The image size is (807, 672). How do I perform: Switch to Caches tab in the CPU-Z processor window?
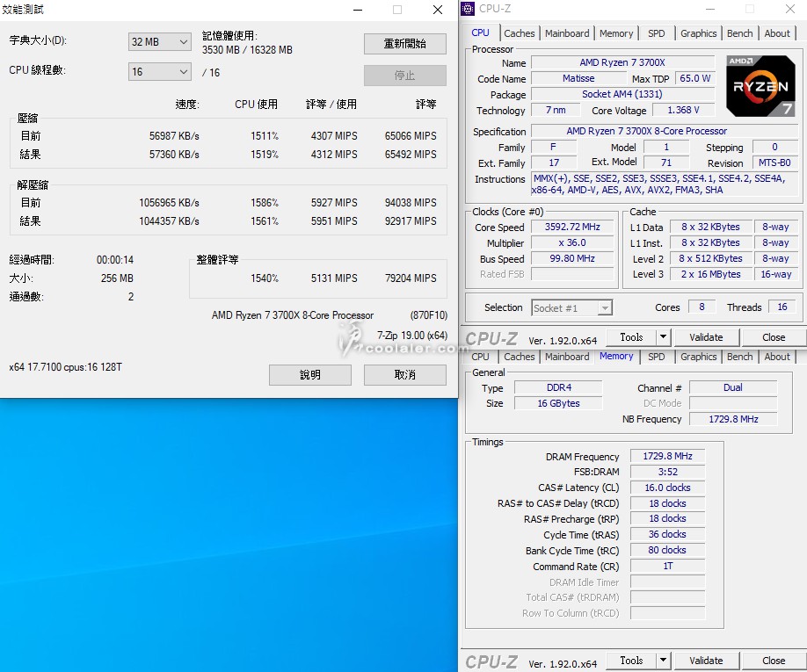(x=520, y=33)
